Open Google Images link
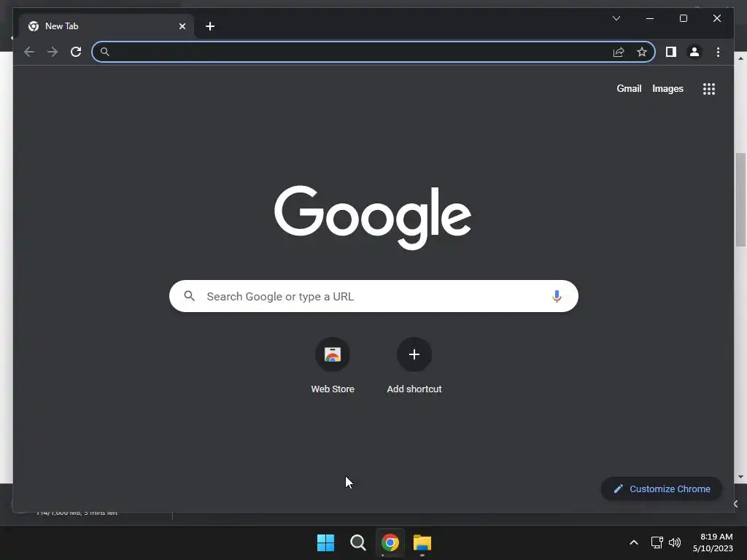Screen dimensions: 747x560 tap(667, 88)
